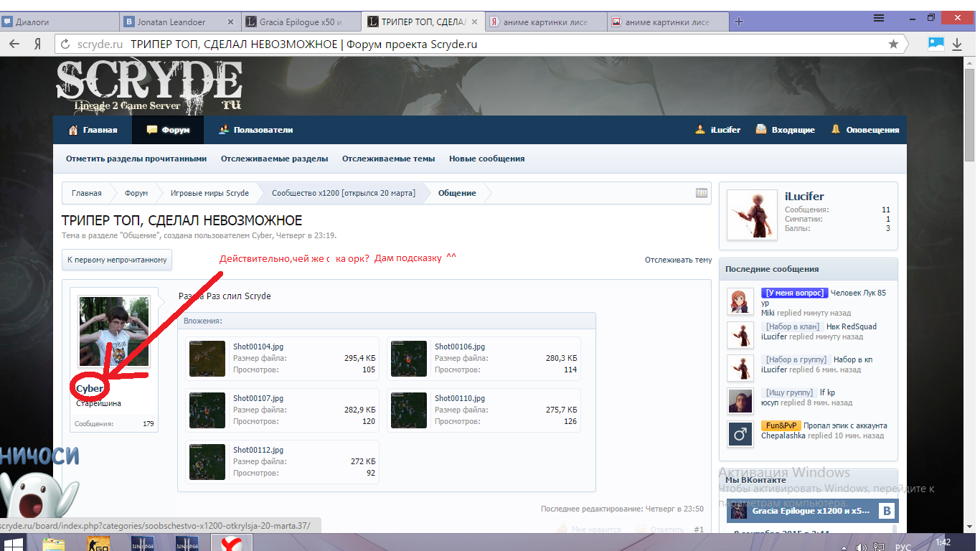This screenshot has height=551, width=980.
Task: Open Пользователи in the navigation bar
Action: coord(255,130)
